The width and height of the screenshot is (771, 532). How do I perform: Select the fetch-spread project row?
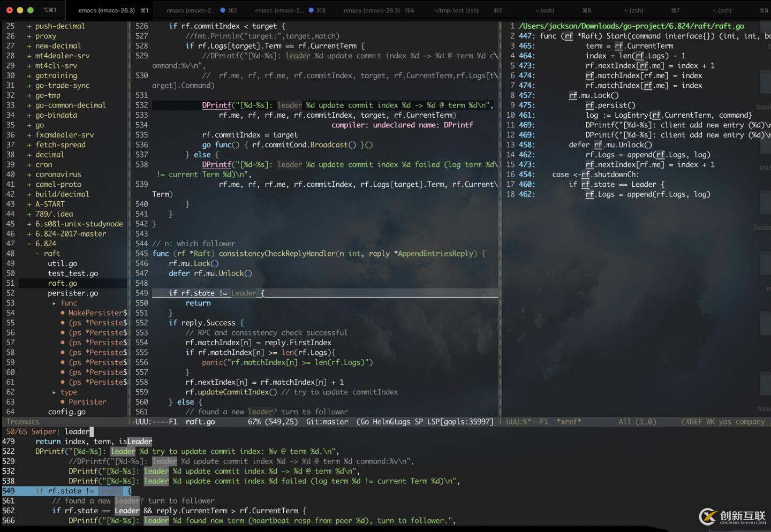tap(61, 145)
